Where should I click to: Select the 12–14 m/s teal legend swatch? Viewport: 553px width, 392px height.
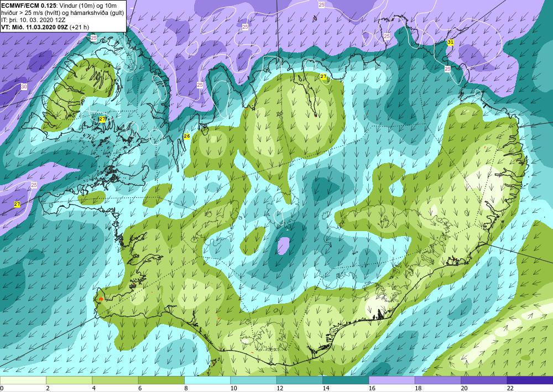coord(299,380)
